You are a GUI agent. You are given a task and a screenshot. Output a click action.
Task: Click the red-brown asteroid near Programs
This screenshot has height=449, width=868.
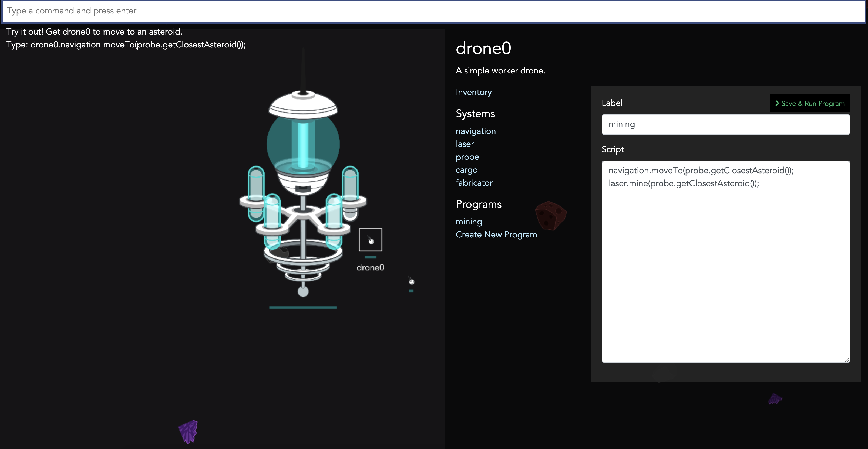tap(551, 215)
